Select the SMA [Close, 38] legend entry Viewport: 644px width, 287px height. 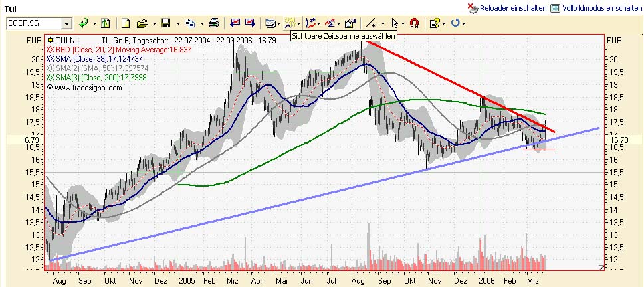(x=96, y=59)
